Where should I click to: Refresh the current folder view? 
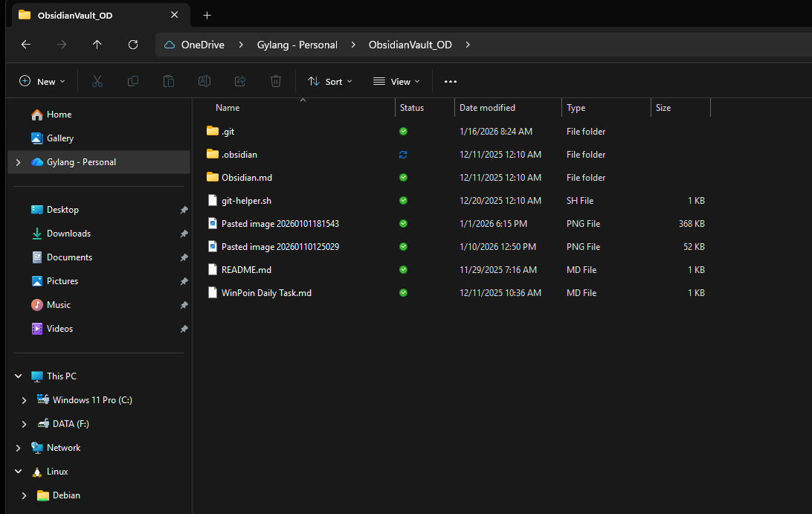click(133, 45)
